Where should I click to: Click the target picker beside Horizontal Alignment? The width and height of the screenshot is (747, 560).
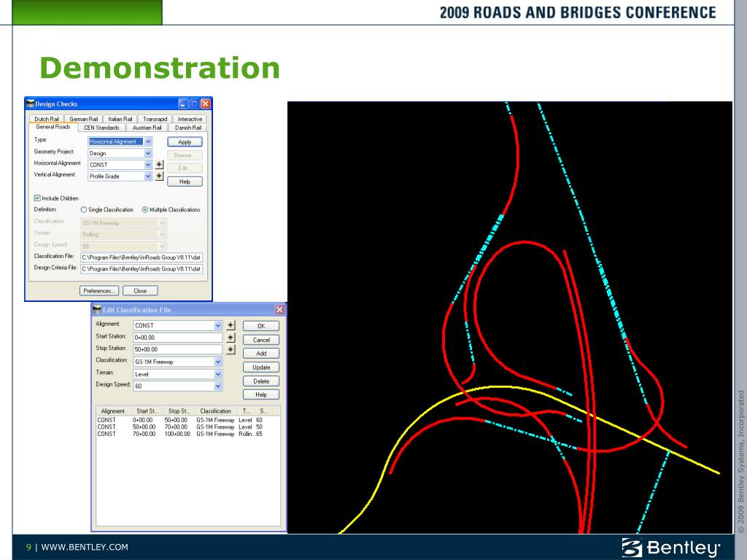tap(159, 165)
